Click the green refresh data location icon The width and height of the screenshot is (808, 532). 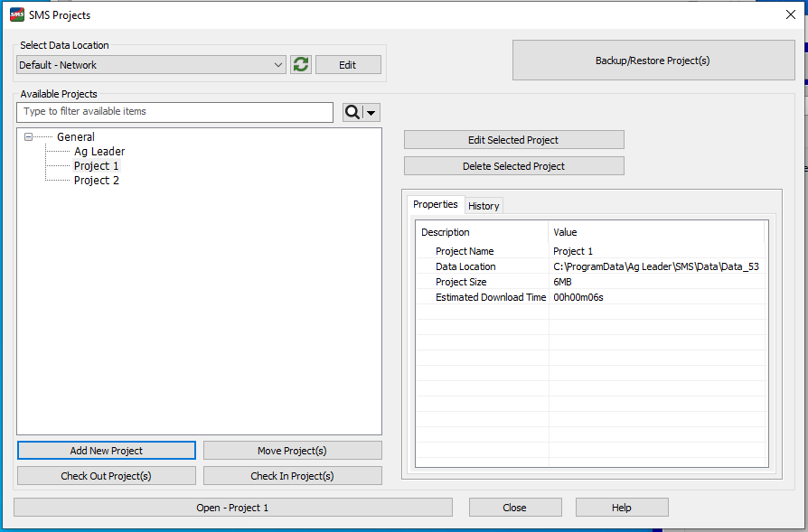click(301, 65)
